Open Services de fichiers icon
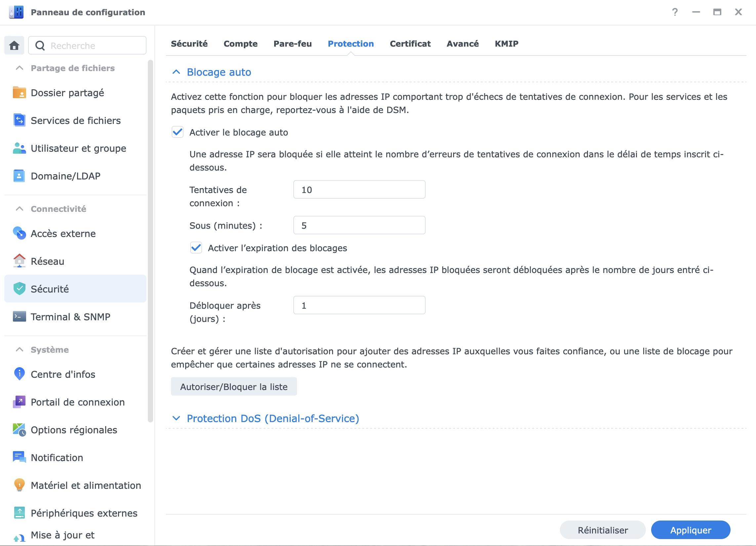This screenshot has width=756, height=546. click(19, 120)
